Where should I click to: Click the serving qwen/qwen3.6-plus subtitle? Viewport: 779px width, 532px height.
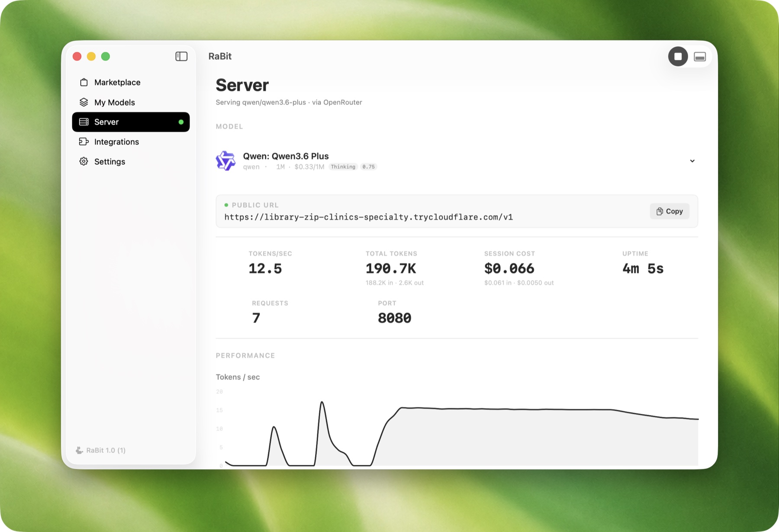pos(289,102)
